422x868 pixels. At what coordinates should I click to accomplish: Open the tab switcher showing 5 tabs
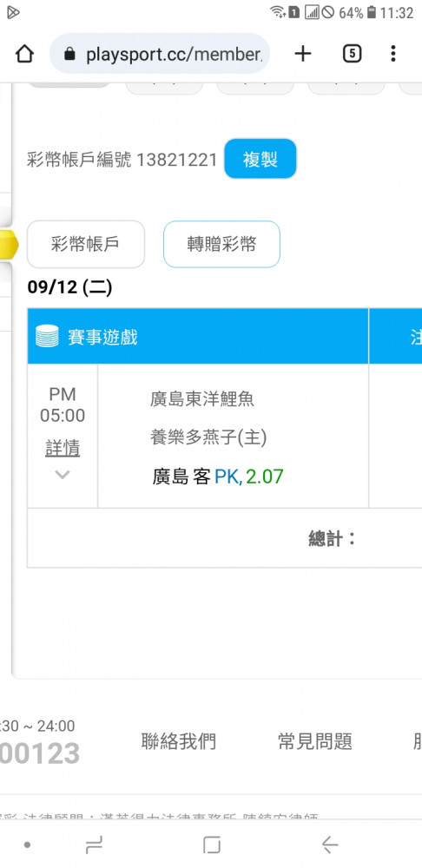coord(353,54)
